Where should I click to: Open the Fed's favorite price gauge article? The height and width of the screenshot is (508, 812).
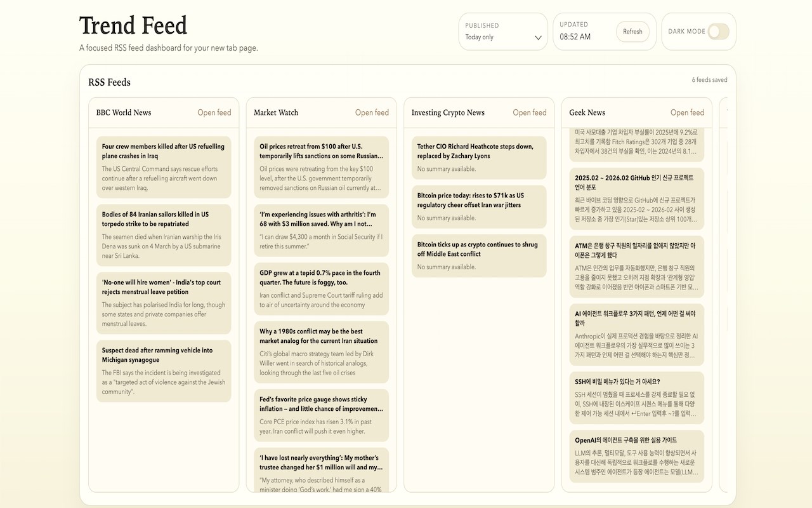[322, 415]
